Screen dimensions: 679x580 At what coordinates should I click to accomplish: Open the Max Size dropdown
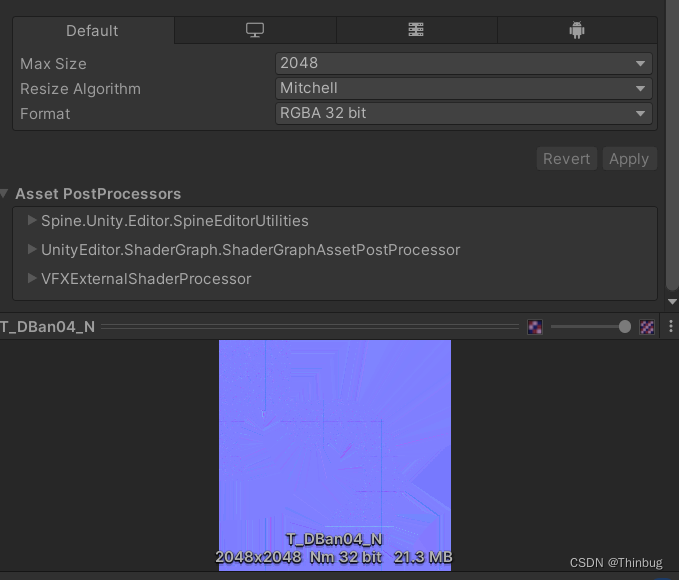point(464,64)
